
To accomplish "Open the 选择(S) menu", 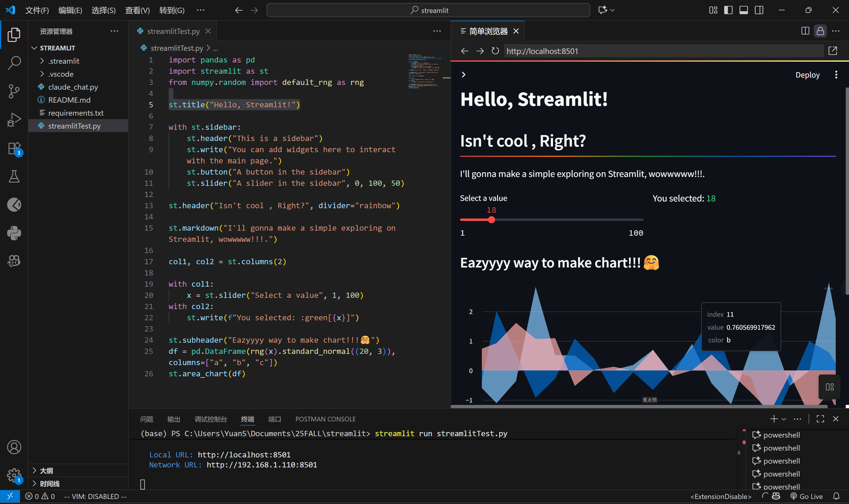I will [103, 10].
